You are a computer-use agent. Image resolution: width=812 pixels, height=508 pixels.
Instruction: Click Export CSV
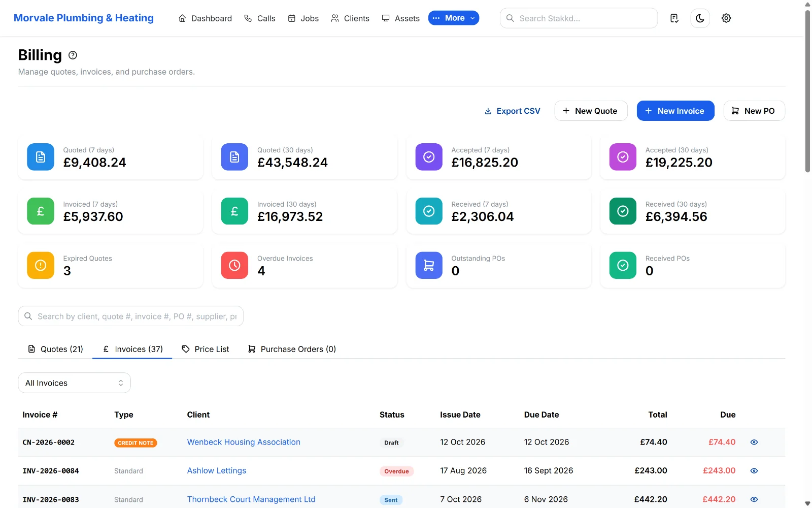click(513, 111)
